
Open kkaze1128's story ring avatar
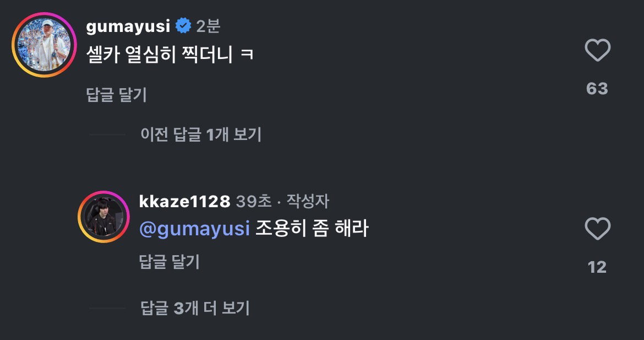pos(103,217)
